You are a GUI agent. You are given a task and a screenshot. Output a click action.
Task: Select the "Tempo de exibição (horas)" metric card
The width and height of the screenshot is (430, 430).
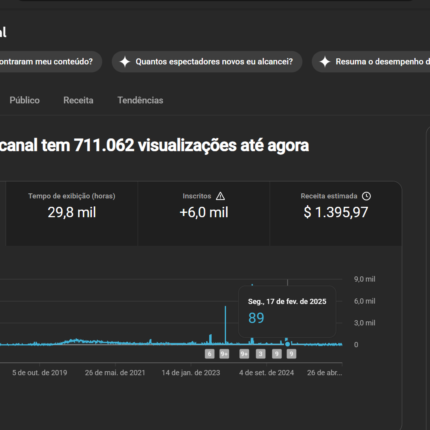point(72,214)
